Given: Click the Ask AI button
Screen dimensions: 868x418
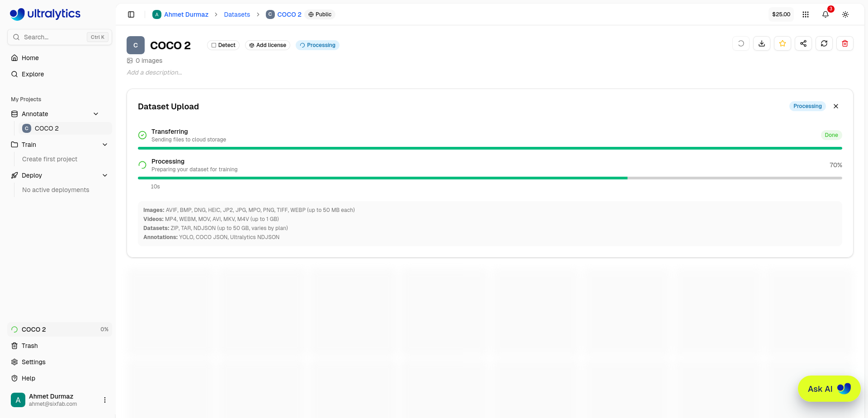Looking at the screenshot, I should [x=829, y=389].
